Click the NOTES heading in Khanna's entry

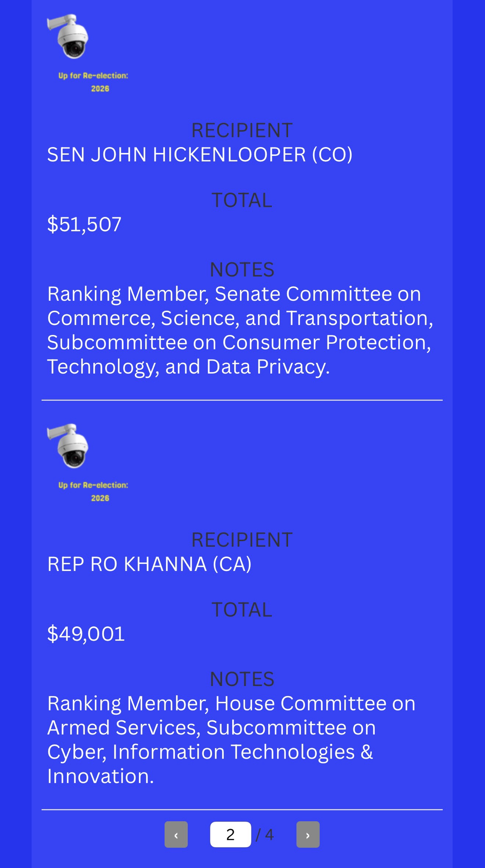242,679
